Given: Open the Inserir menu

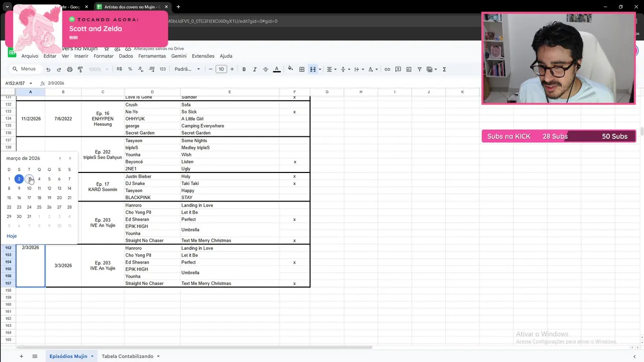Looking at the screenshot, I should point(81,56).
